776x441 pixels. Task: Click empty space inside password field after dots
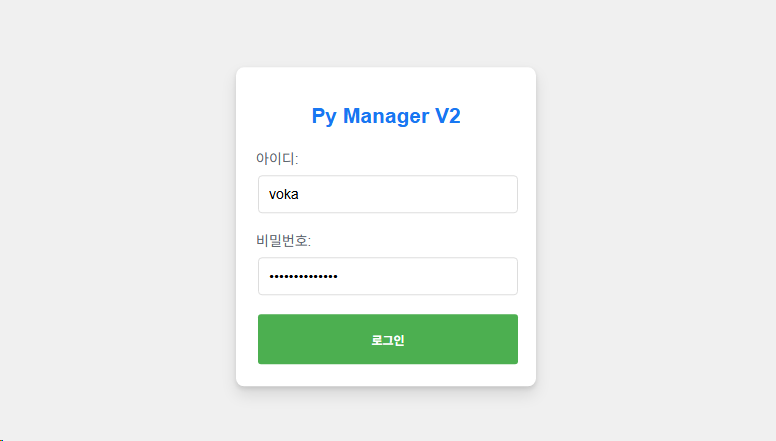pyautogui.click(x=426, y=276)
